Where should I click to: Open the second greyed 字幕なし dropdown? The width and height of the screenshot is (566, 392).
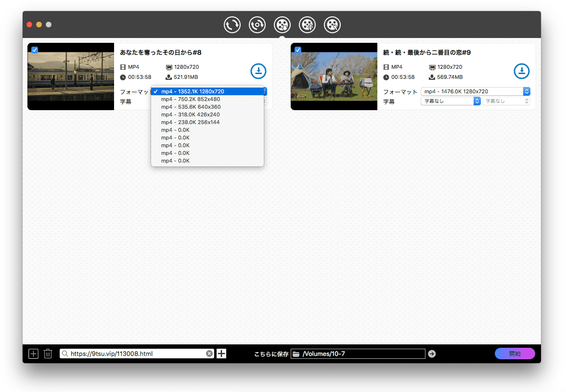tap(506, 101)
